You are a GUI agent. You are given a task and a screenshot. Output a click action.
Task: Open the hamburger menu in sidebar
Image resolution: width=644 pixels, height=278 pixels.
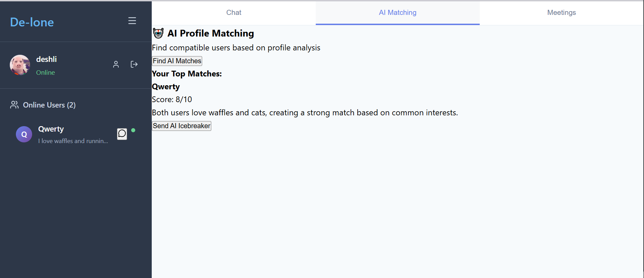[132, 21]
